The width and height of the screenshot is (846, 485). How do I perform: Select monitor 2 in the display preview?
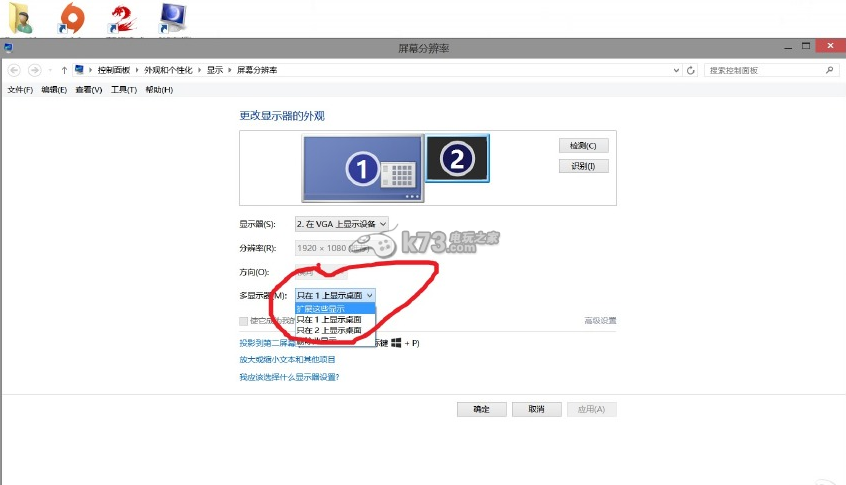tap(457, 158)
